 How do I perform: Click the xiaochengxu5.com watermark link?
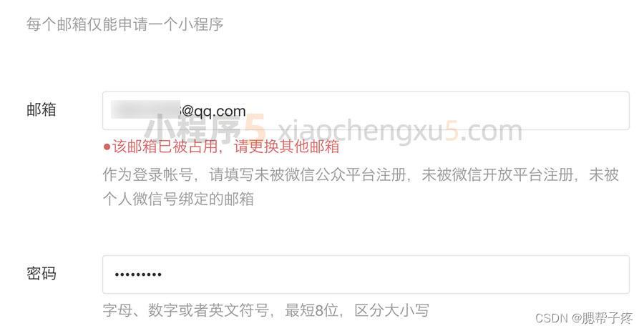tap(399, 131)
